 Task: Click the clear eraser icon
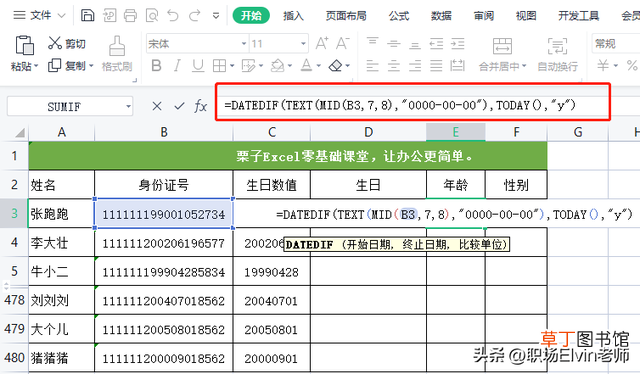click(x=336, y=65)
